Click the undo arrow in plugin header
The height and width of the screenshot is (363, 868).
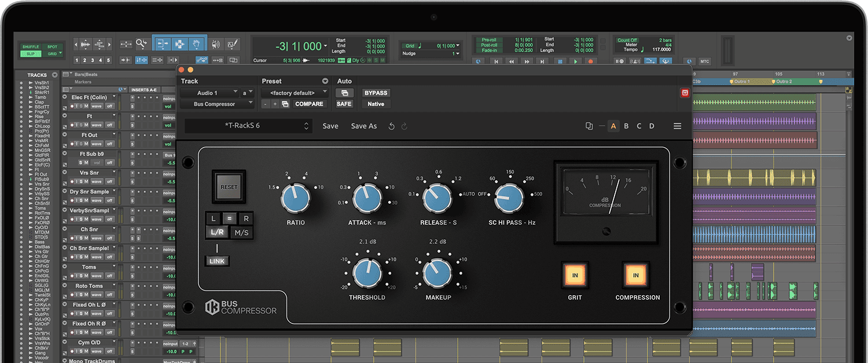pyautogui.click(x=392, y=126)
